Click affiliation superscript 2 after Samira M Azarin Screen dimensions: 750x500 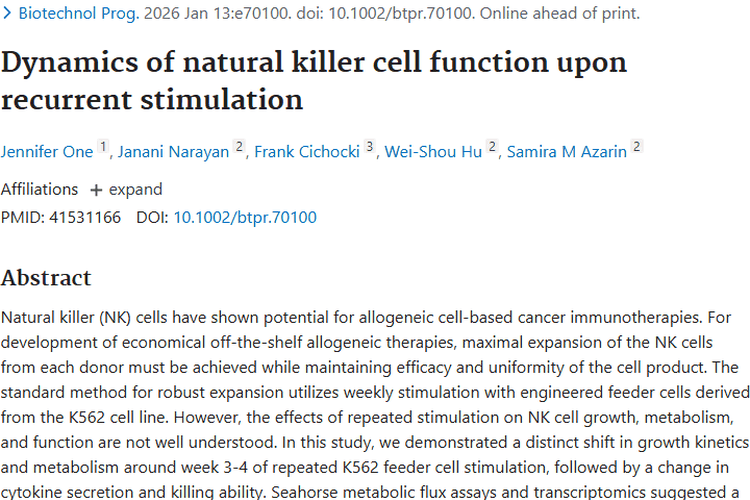click(636, 148)
